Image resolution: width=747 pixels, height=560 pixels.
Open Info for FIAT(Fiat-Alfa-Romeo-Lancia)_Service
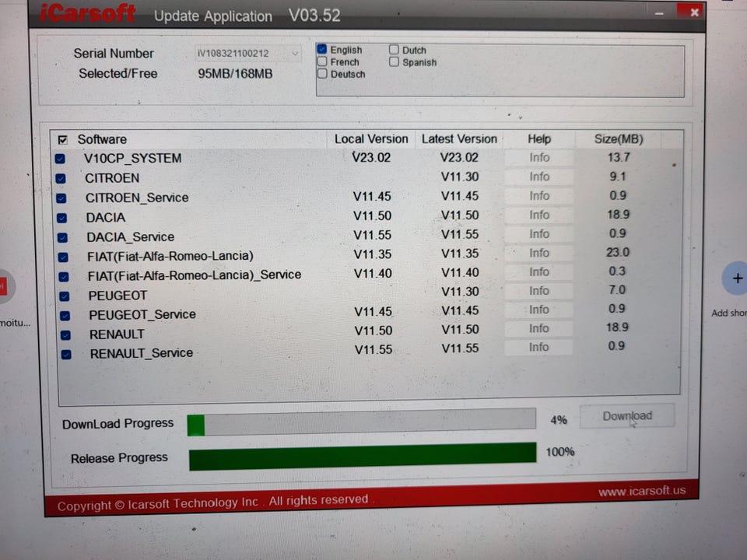538,271
